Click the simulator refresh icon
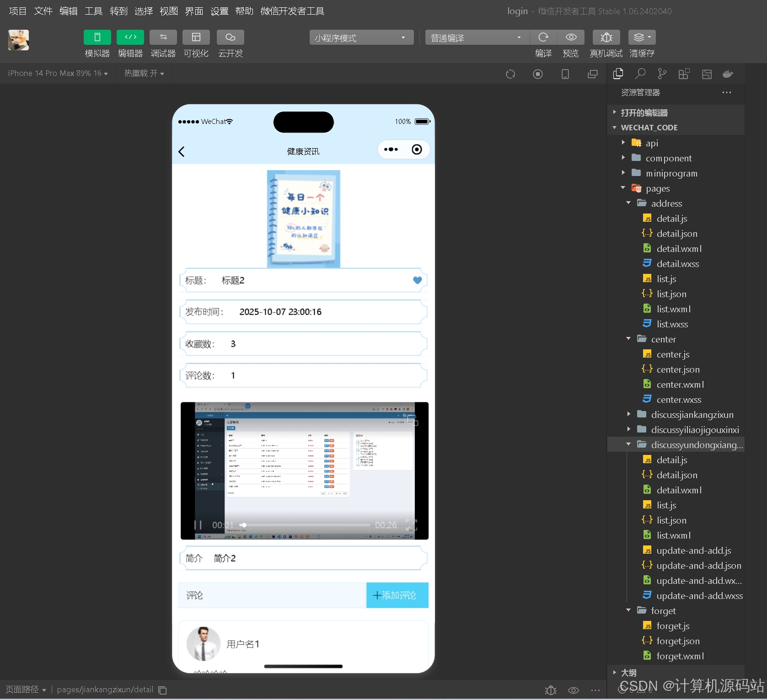Image resolution: width=767 pixels, height=700 pixels. coord(510,74)
